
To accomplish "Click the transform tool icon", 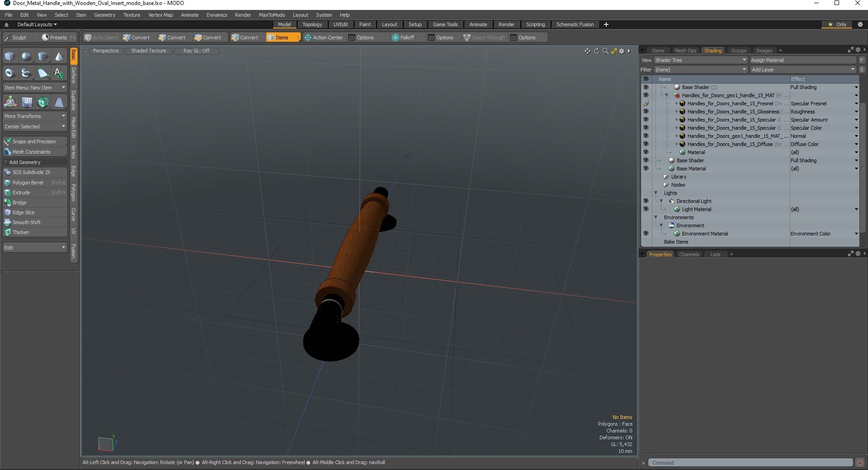I will [x=10, y=102].
